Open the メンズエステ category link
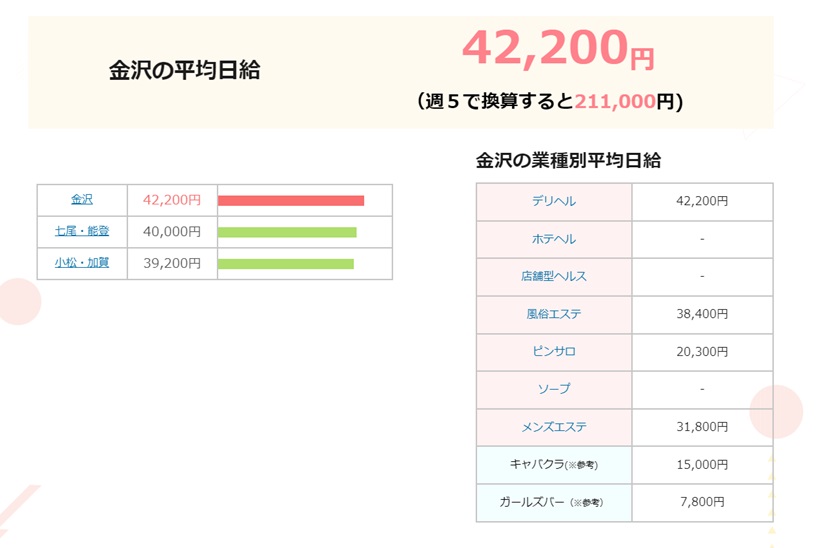Screen dimensions: 822x548 (x=554, y=427)
